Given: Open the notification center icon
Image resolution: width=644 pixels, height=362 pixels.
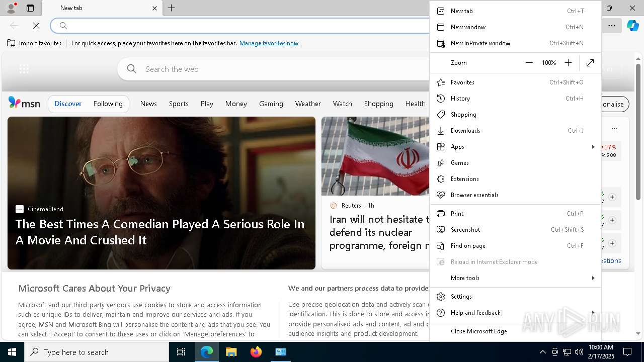Looking at the screenshot, I should tap(627, 352).
